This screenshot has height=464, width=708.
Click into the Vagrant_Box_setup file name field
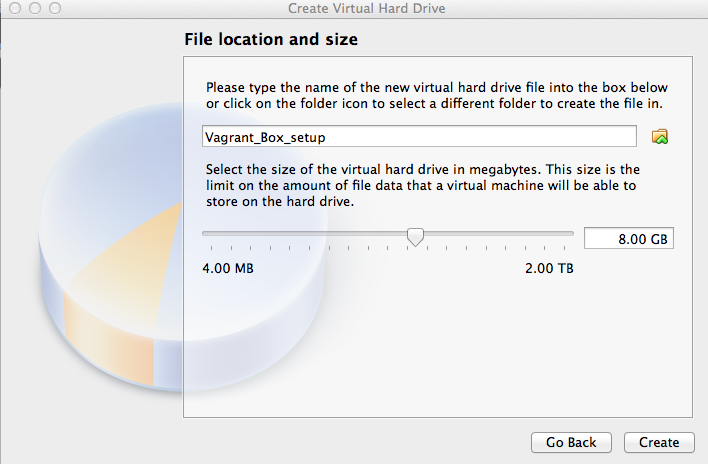point(419,136)
